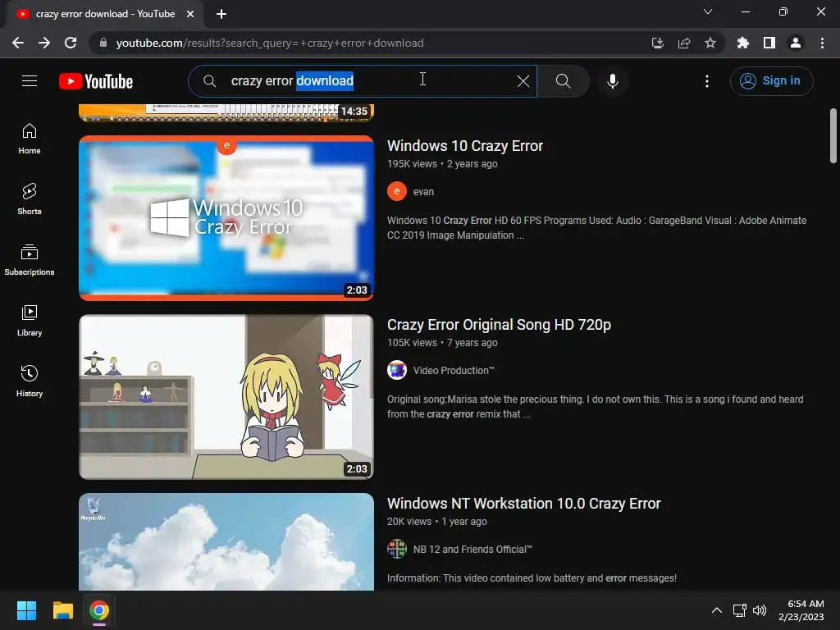
Task: Click the magnifier search button
Action: 563,81
